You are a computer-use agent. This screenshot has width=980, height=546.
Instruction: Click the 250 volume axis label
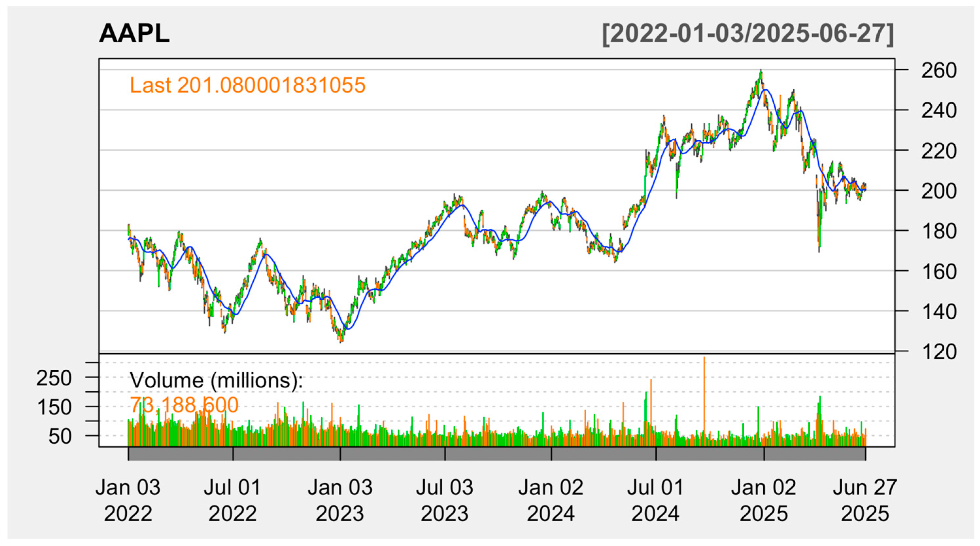click(x=54, y=379)
